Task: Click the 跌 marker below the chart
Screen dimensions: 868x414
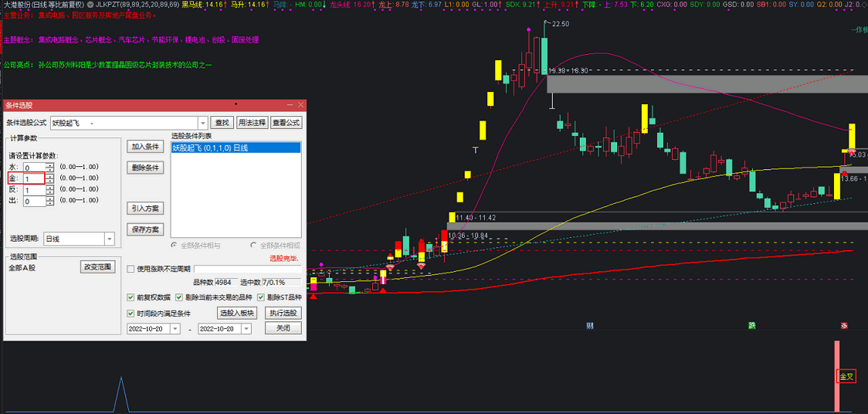Action: (x=752, y=325)
